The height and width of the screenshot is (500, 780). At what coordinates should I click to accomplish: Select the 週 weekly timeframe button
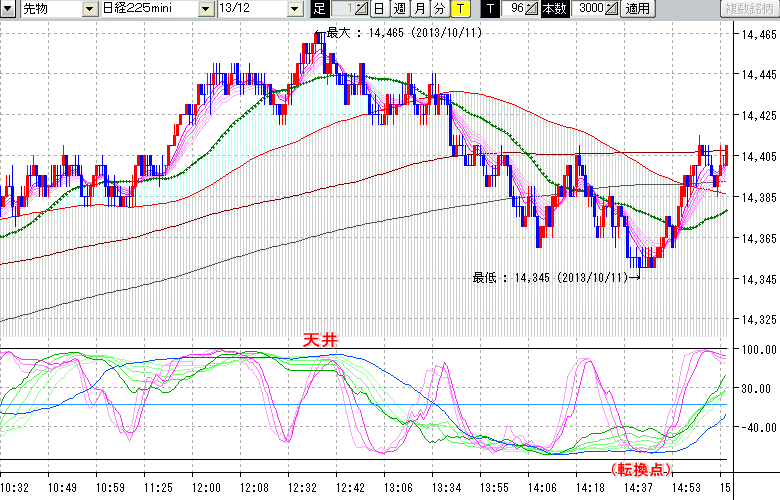[x=399, y=9]
